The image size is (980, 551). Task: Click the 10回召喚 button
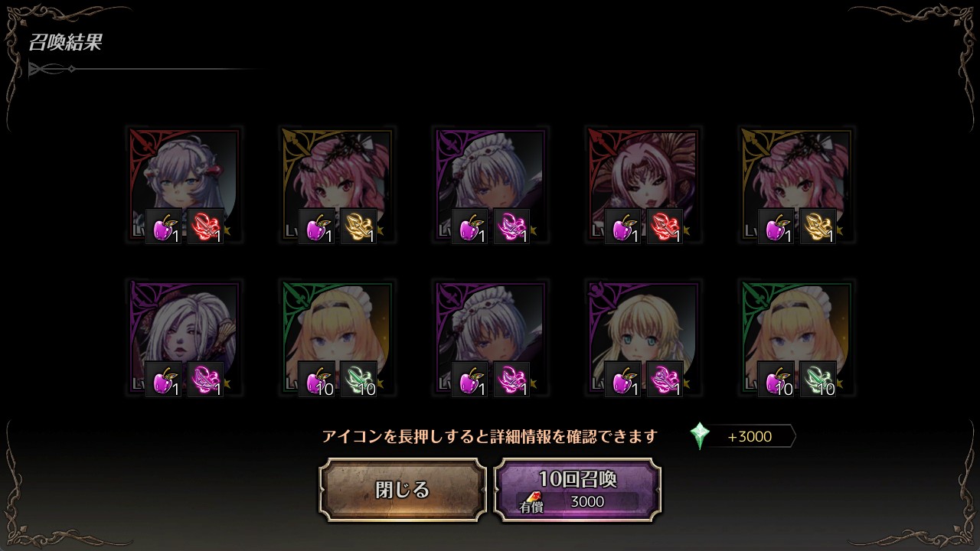point(577,490)
